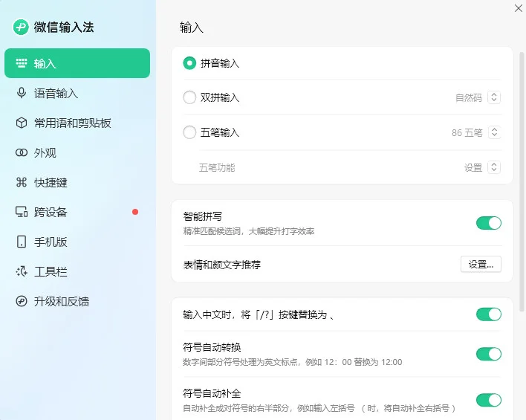Screen dimensions: 526x420
Task: Click the keyboard icon for 输入
Action: coord(22,63)
